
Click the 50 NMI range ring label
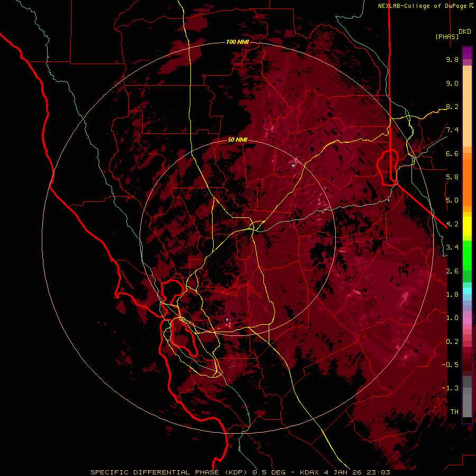click(237, 140)
